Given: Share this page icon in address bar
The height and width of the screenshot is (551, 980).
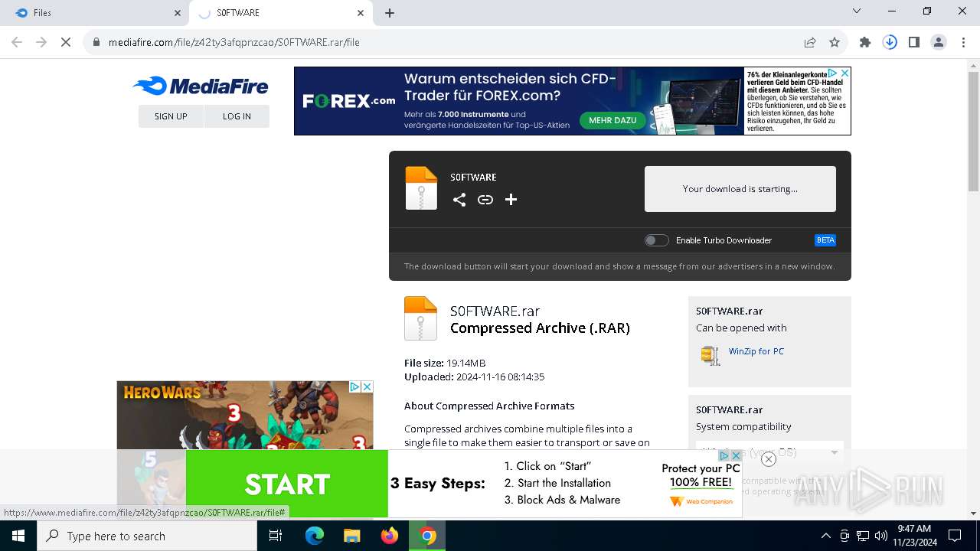Looking at the screenshot, I should tap(810, 42).
